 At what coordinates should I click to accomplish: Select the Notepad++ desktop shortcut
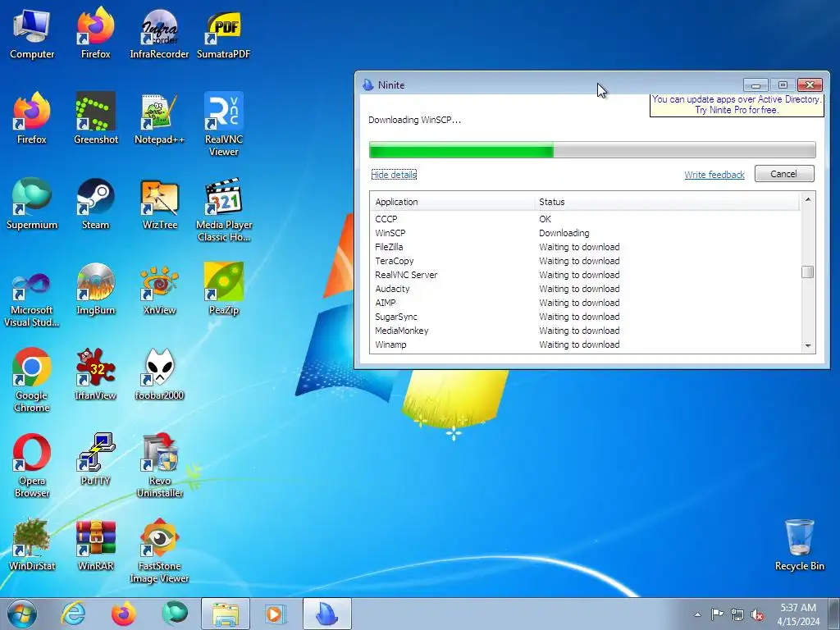(159, 119)
